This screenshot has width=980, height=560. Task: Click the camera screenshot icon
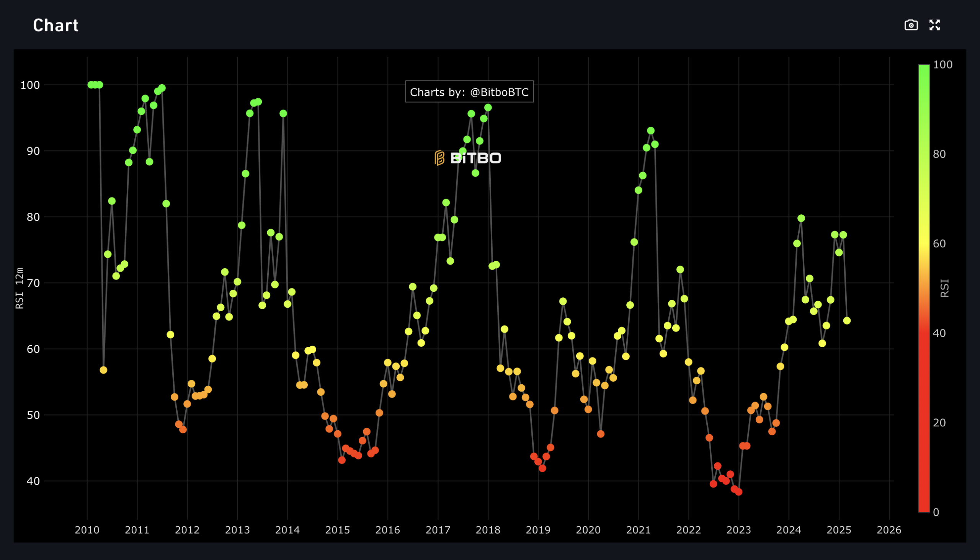[x=911, y=25]
